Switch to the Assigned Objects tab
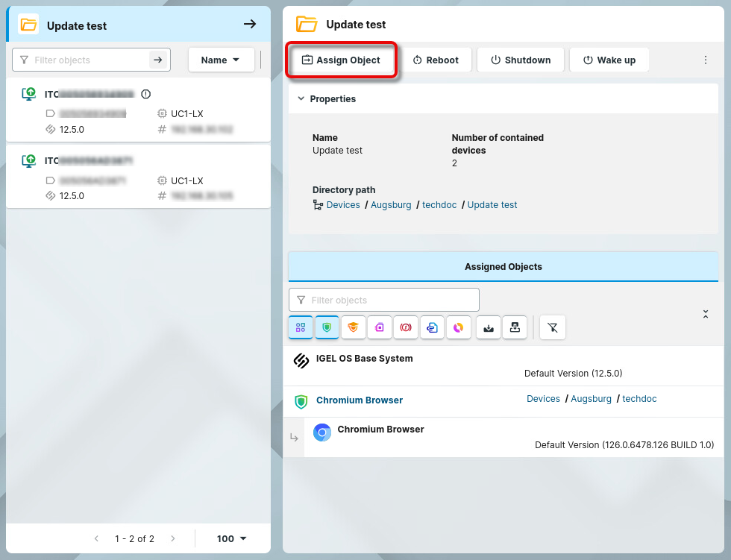 [x=503, y=266]
